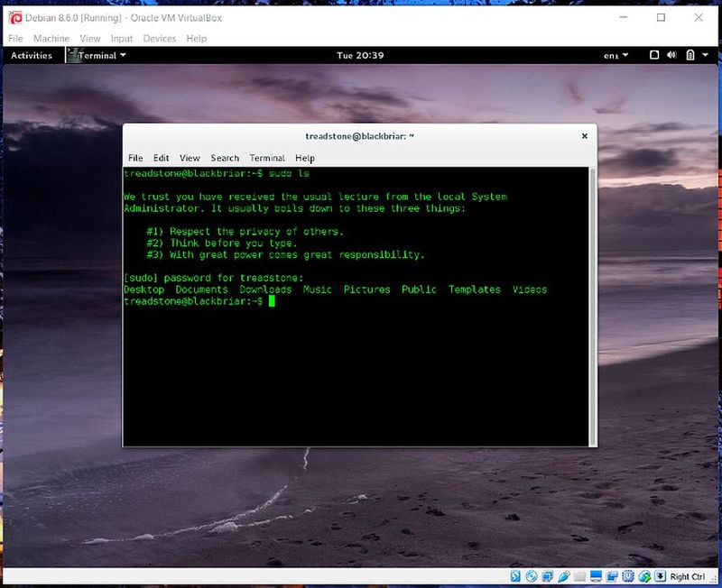Click the '#1) Respect the privacy' line

pos(245,232)
